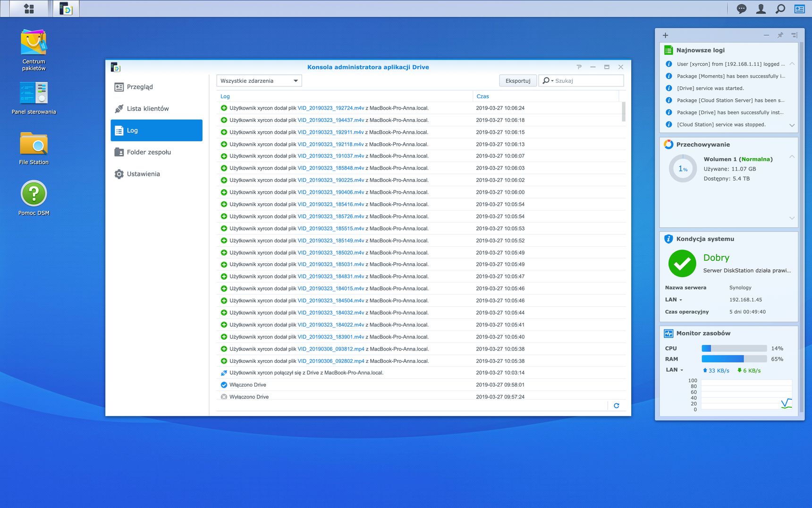This screenshot has width=812, height=508.
Task: Click the RAM usage bar
Action: (x=734, y=359)
